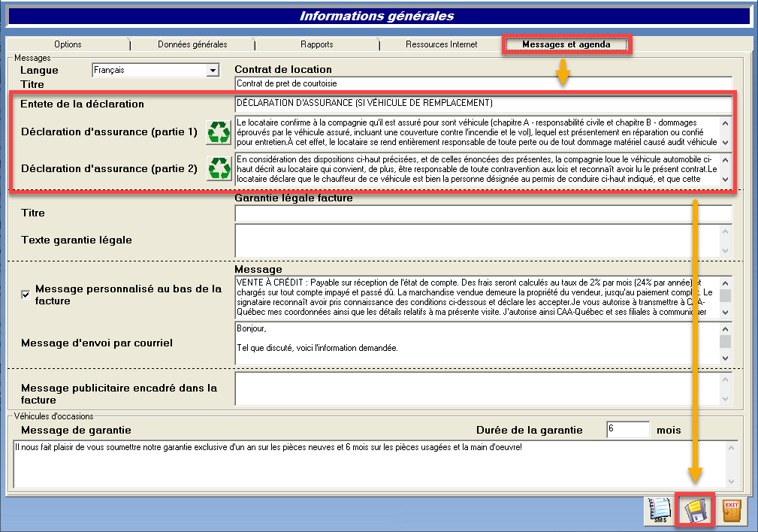Edit the Entete de la déclaration field
Screen dimensions: 758x532
(483, 103)
